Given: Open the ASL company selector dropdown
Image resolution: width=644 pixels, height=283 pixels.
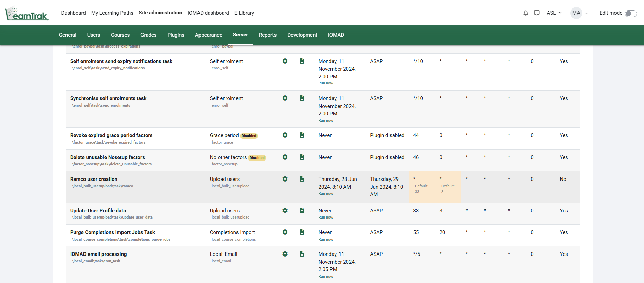Looking at the screenshot, I should point(554,13).
